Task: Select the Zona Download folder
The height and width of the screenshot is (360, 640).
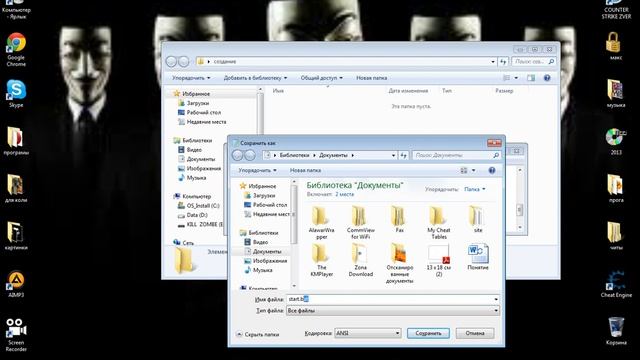Action: click(x=360, y=260)
